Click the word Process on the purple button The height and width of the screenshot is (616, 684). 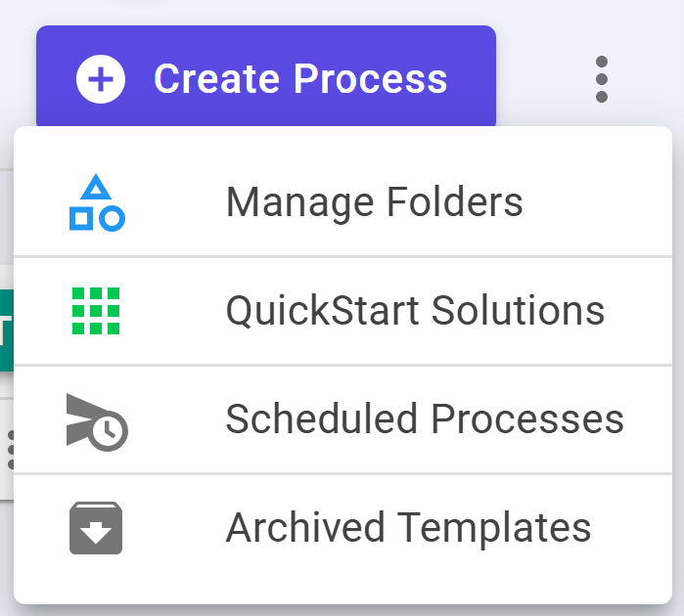(x=371, y=79)
